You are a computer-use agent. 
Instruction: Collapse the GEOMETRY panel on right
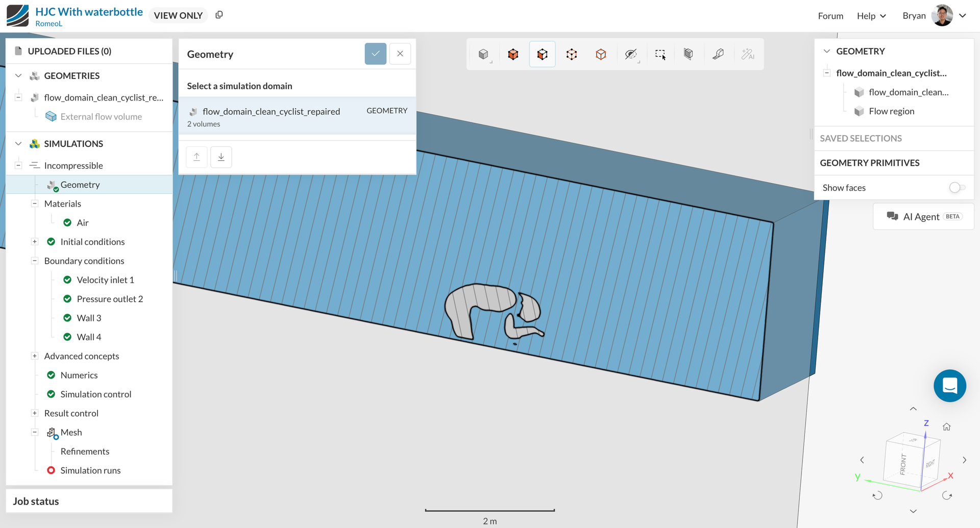click(x=827, y=51)
